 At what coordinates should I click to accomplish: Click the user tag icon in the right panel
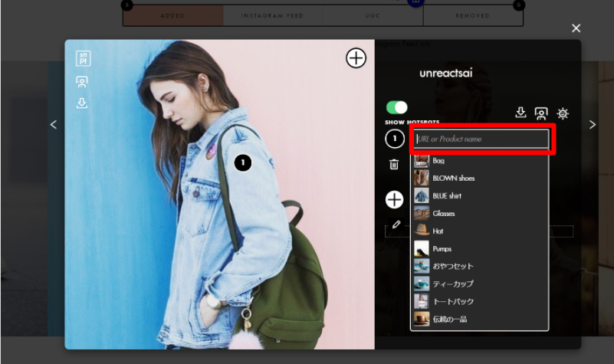(x=541, y=113)
